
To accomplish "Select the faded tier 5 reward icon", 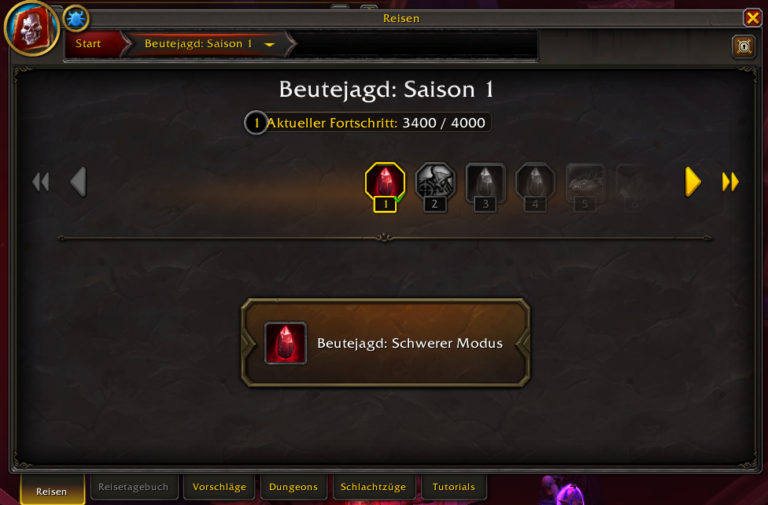I will pyautogui.click(x=585, y=182).
